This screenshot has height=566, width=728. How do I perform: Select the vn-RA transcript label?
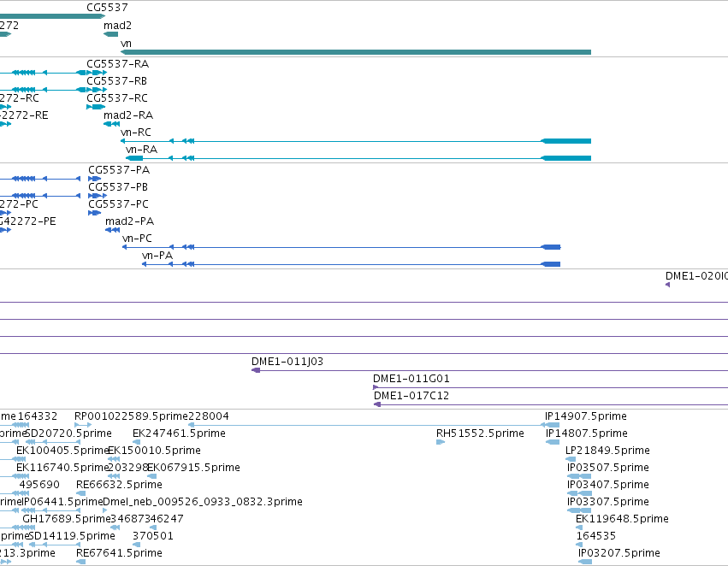pos(142,150)
